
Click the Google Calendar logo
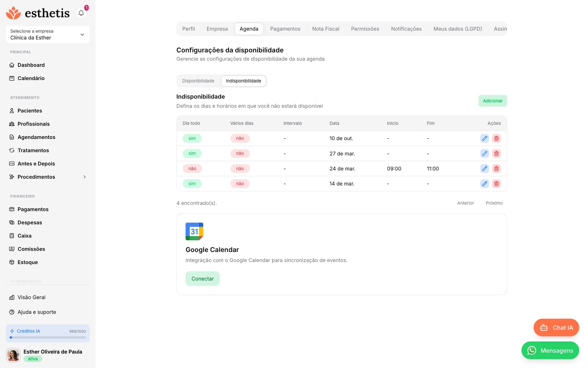pos(194,231)
